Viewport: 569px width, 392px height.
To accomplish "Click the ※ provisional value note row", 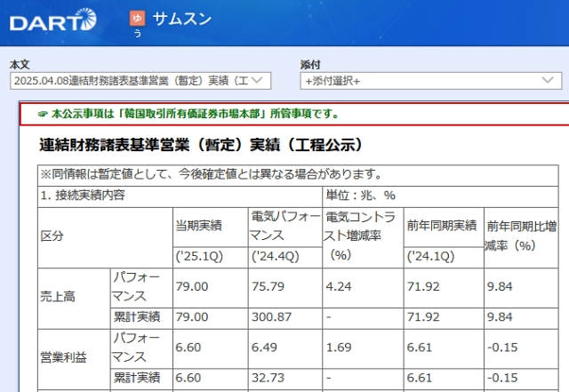I will (x=211, y=173).
